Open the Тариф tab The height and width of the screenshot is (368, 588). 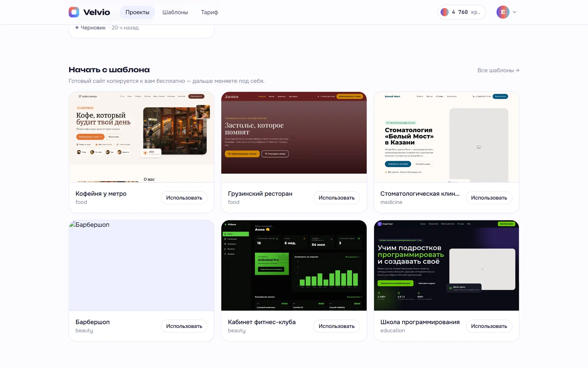click(x=209, y=12)
